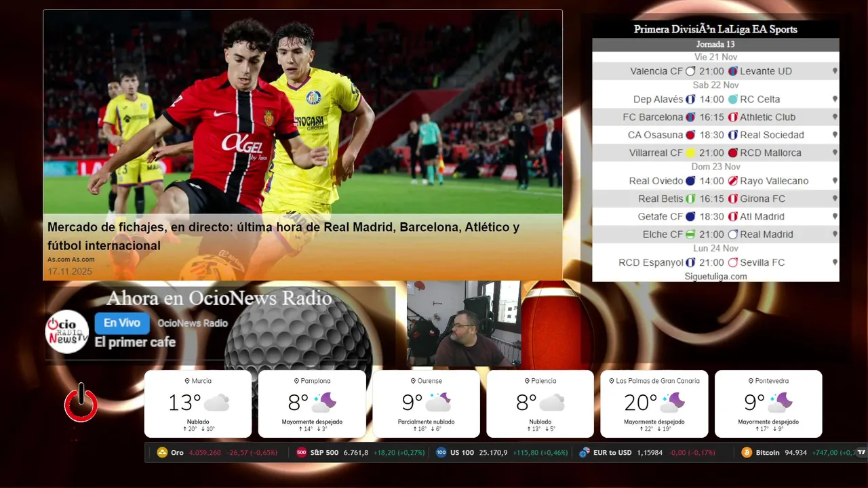Open the El primer cafe show title
This screenshot has height=488, width=868.
tap(135, 342)
